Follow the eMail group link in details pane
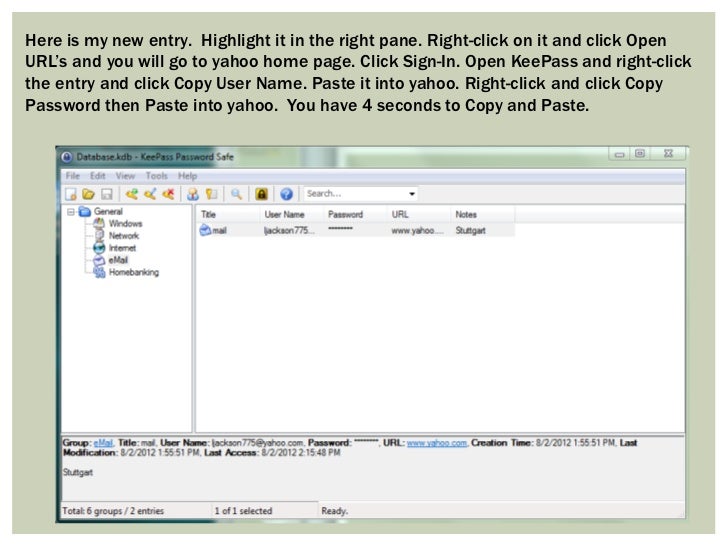728x546 pixels. click(x=103, y=443)
